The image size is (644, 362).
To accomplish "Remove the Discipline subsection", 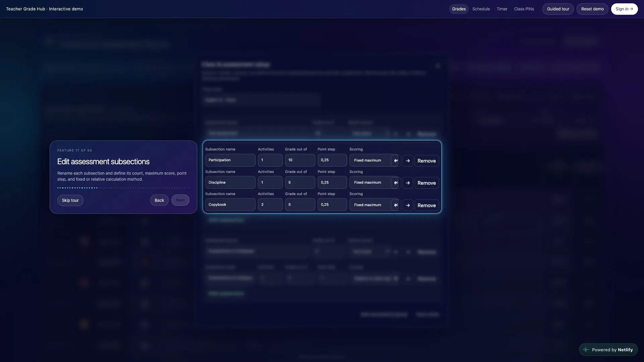I will pyautogui.click(x=427, y=183).
